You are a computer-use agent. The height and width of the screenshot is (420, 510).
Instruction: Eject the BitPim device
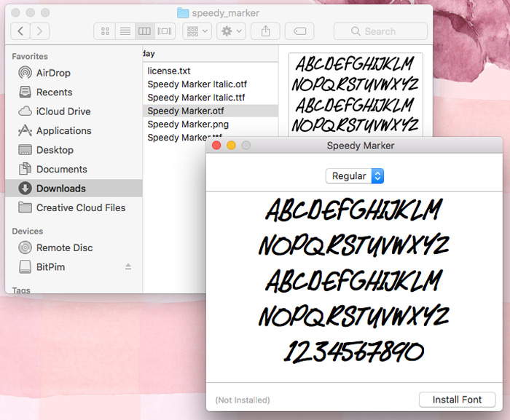[x=128, y=267]
